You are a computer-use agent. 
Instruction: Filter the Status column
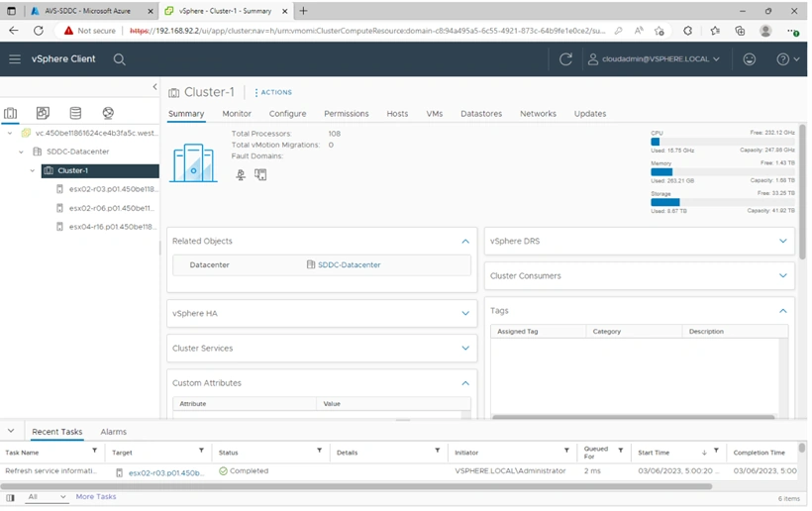click(x=320, y=451)
